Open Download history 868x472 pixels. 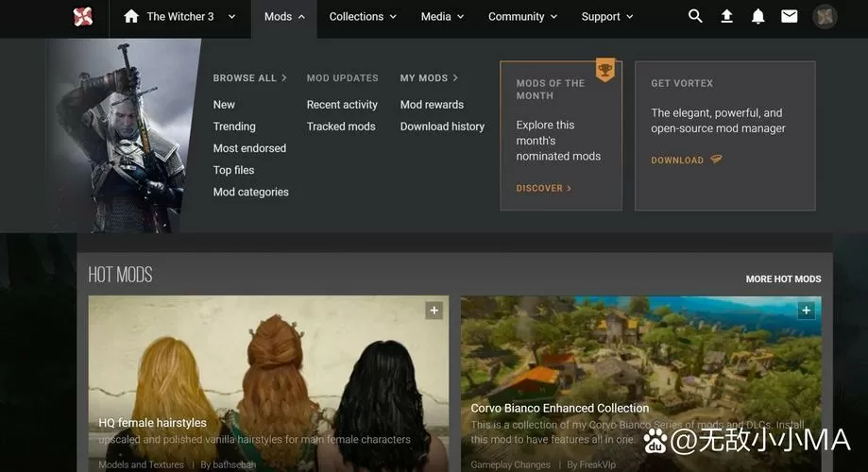click(442, 126)
